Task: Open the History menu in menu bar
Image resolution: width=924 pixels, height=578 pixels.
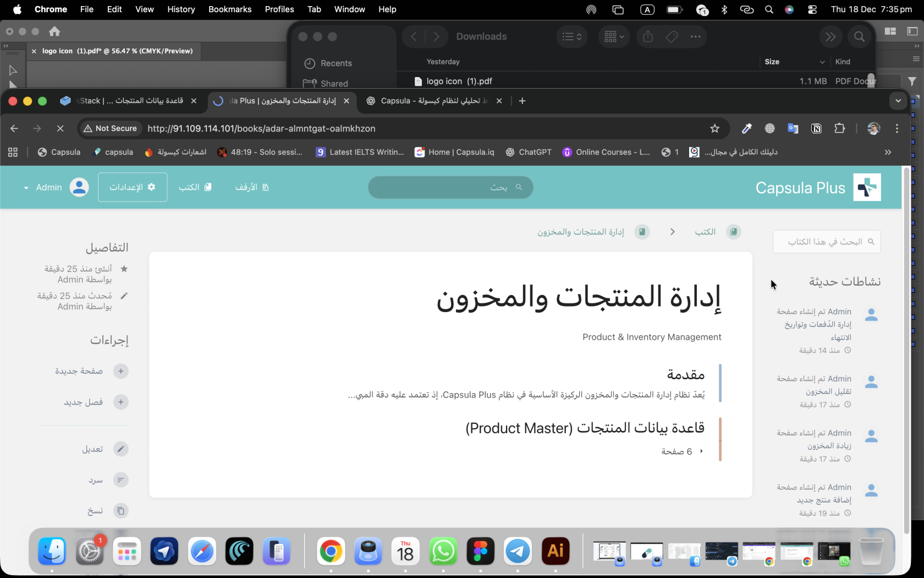Action: pyautogui.click(x=181, y=9)
